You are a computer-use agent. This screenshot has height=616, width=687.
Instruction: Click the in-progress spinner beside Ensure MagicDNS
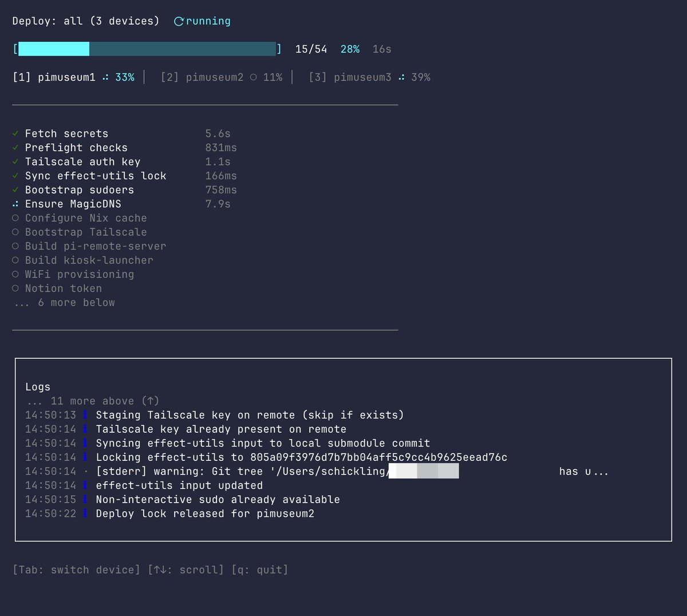click(15, 204)
